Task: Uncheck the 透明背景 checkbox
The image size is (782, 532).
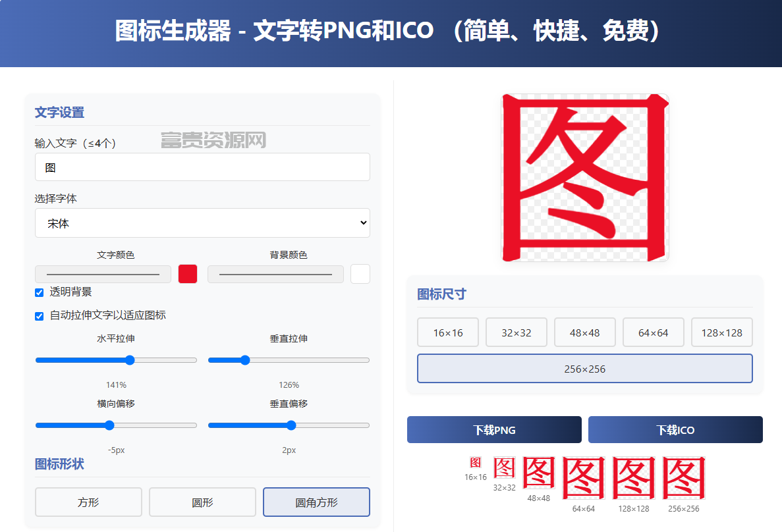Action: point(40,293)
